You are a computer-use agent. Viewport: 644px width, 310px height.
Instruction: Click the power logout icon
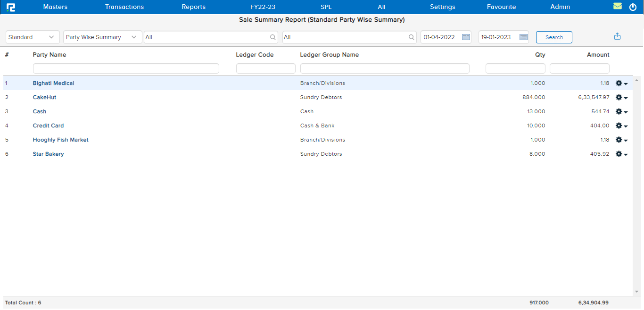pyautogui.click(x=633, y=7)
